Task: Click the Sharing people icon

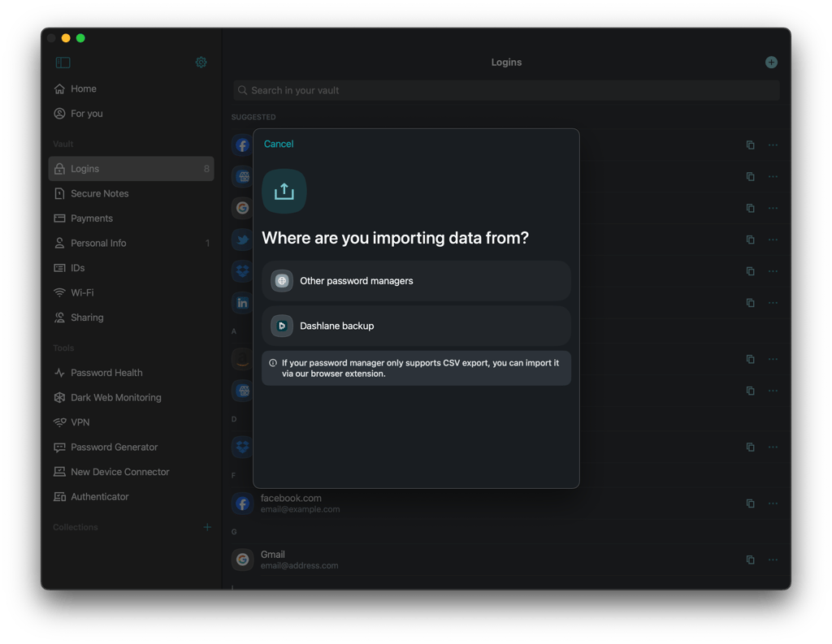Action: click(59, 318)
